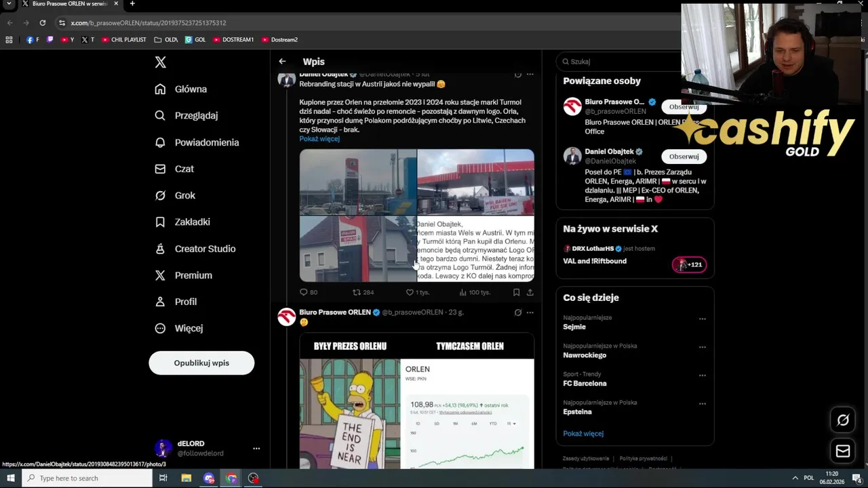Click Pokaż więcej in Obajtek's post

pyautogui.click(x=319, y=139)
